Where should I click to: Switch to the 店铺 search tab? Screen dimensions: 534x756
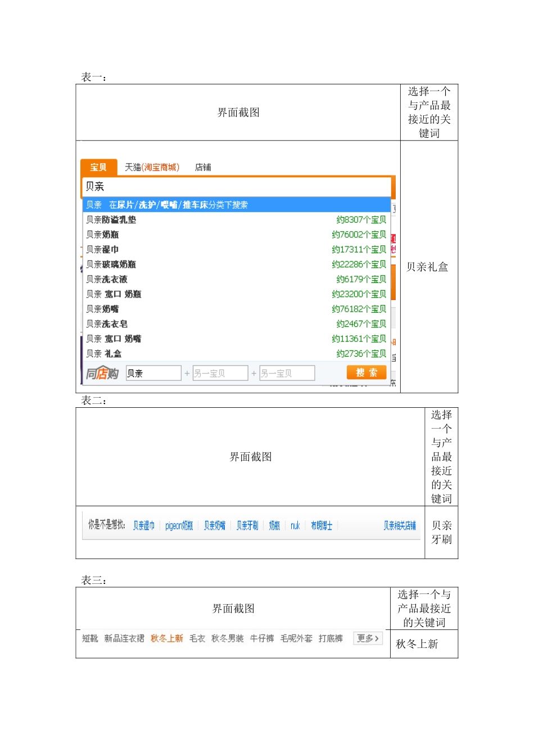203,167
